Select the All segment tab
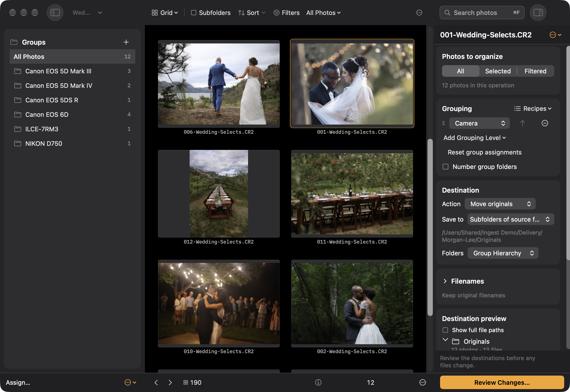The height and width of the screenshot is (392, 570). (x=460, y=71)
